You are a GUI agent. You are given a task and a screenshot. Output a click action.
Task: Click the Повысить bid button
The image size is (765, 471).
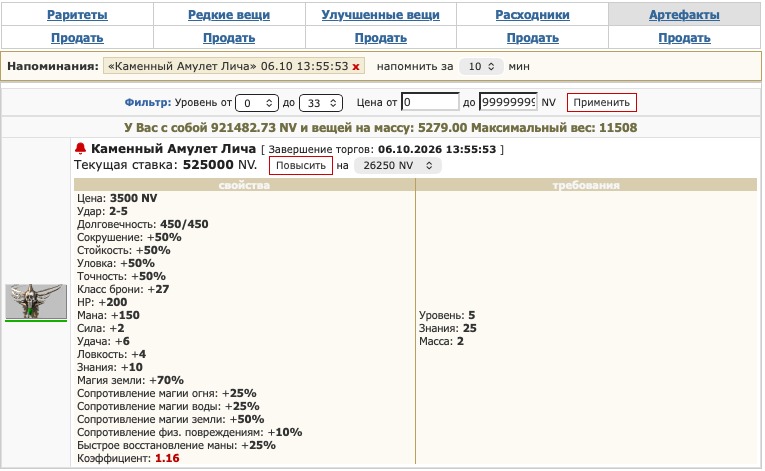[x=301, y=165]
